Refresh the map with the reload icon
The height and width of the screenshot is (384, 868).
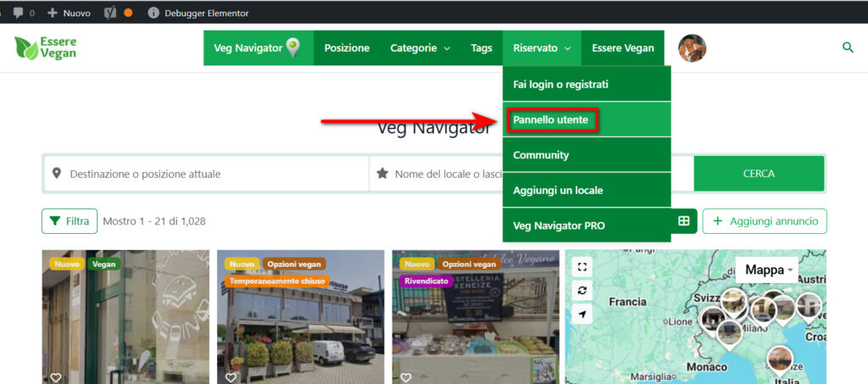point(582,290)
